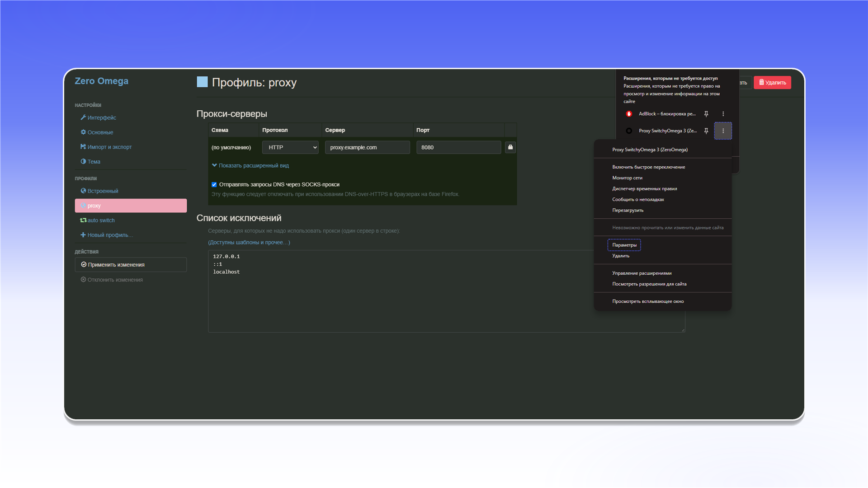Viewport: 868px width, 488px height.
Task: Click the lock icon in proxy row
Action: coord(510,147)
